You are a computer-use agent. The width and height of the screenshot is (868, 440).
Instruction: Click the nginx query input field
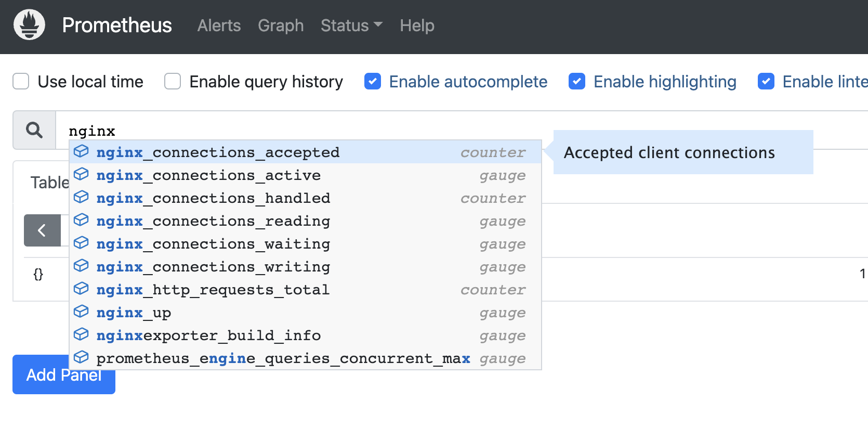pyautogui.click(x=462, y=130)
